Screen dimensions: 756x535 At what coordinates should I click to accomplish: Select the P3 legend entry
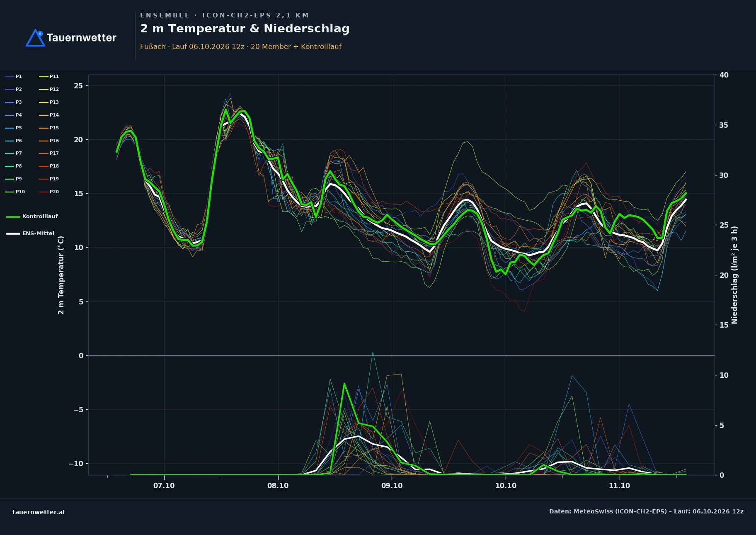pyautogui.click(x=14, y=102)
